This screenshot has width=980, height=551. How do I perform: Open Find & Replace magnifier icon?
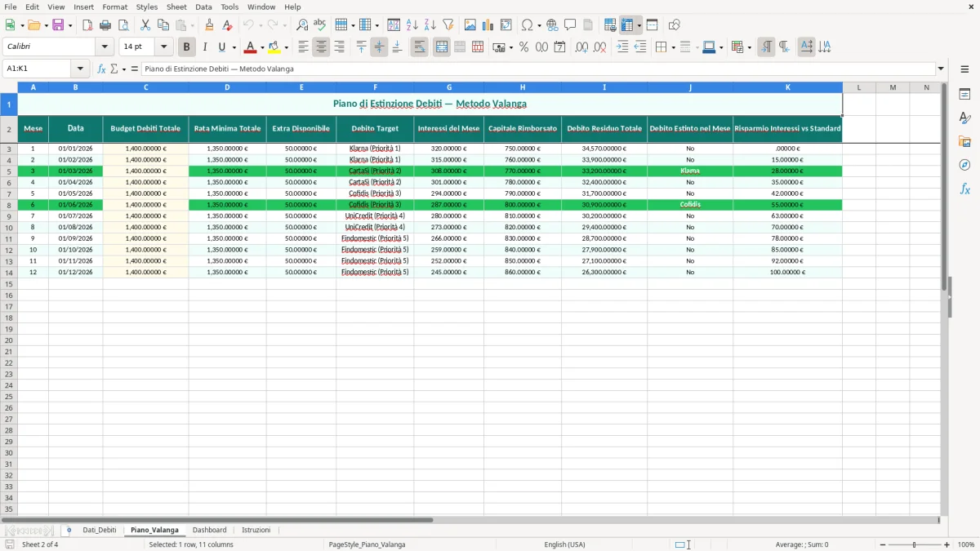point(302,25)
